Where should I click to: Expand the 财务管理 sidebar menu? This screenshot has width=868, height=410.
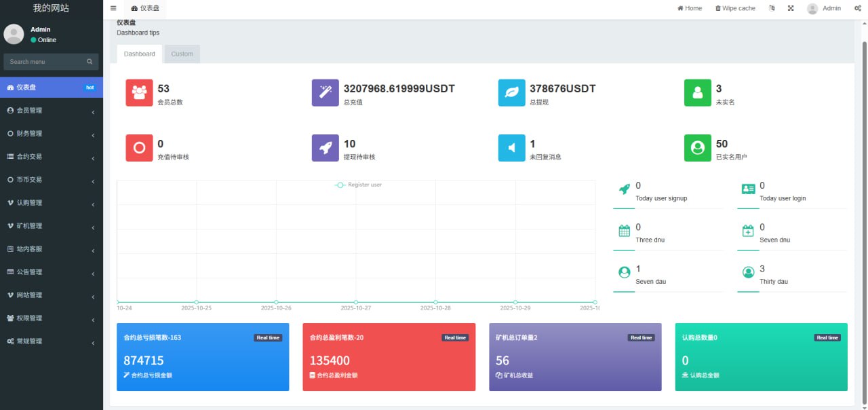coord(51,134)
